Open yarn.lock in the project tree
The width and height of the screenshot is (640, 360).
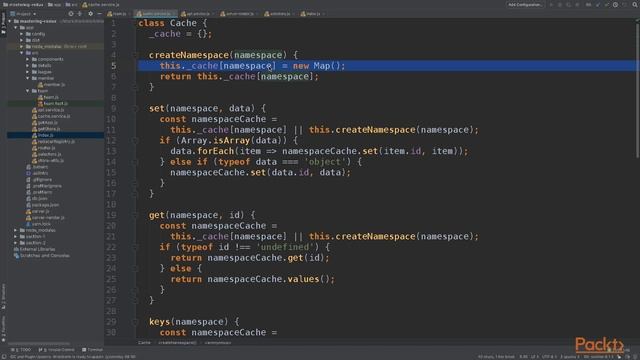(x=38, y=224)
